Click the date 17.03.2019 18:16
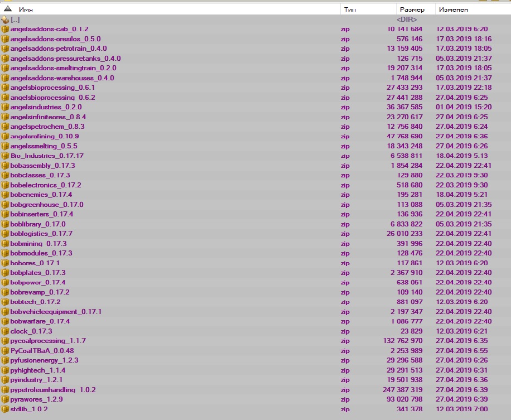 pyautogui.click(x=464, y=39)
